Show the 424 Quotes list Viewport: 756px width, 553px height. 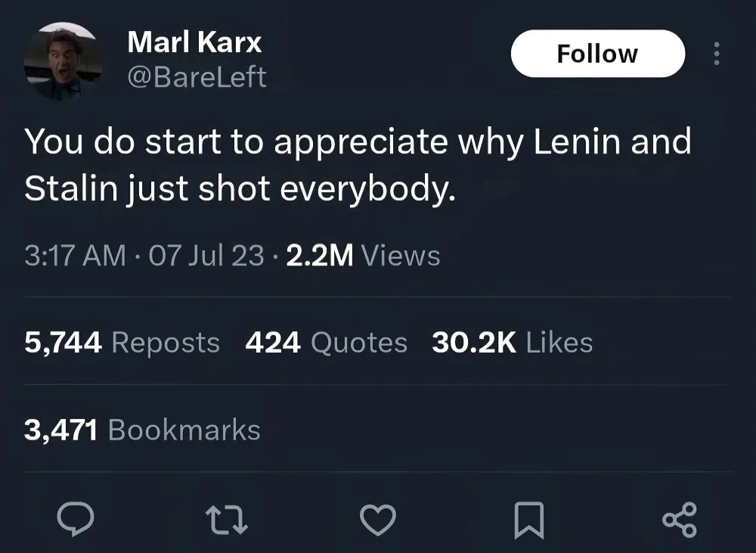click(x=326, y=343)
